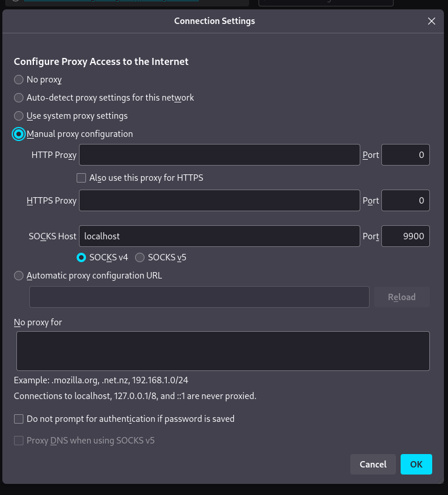
Task: Select Manual proxy configuration radio button
Action: coord(19,134)
